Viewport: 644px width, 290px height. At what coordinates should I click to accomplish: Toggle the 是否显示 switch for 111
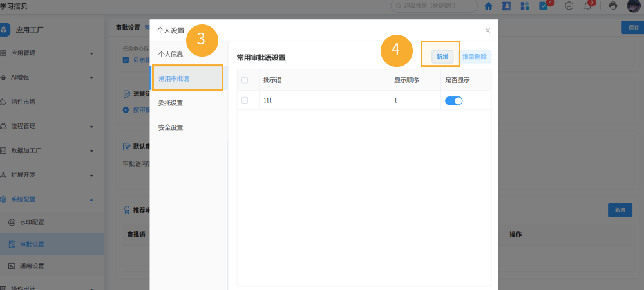coord(454,100)
